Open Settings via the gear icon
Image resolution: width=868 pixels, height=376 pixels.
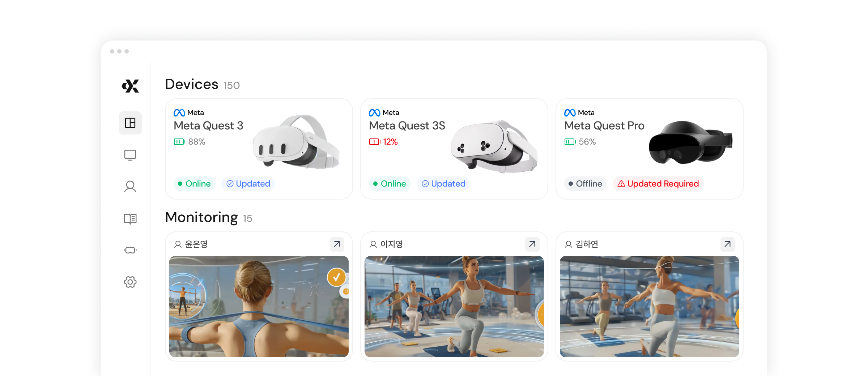click(130, 282)
